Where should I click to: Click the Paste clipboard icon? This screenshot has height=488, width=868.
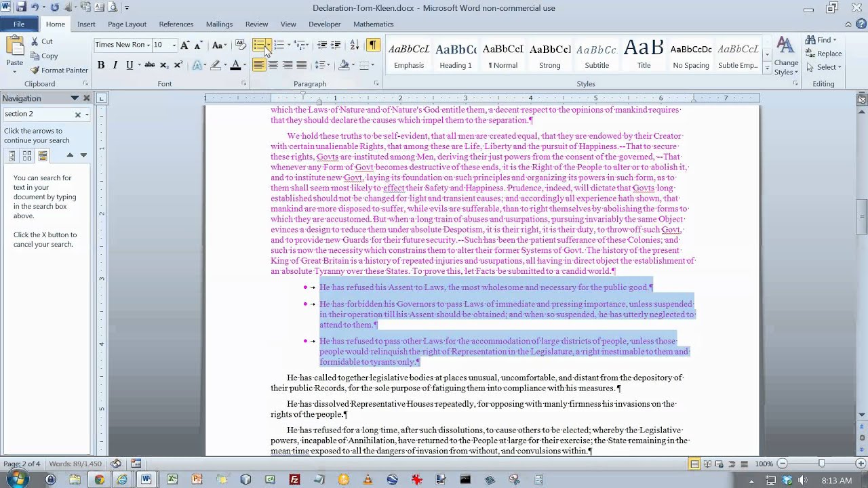(x=14, y=46)
